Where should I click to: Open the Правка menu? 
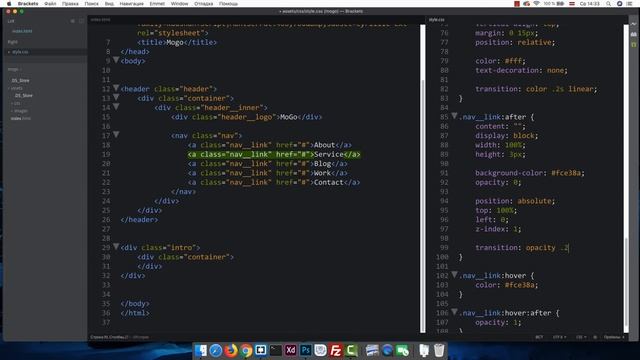70,4
